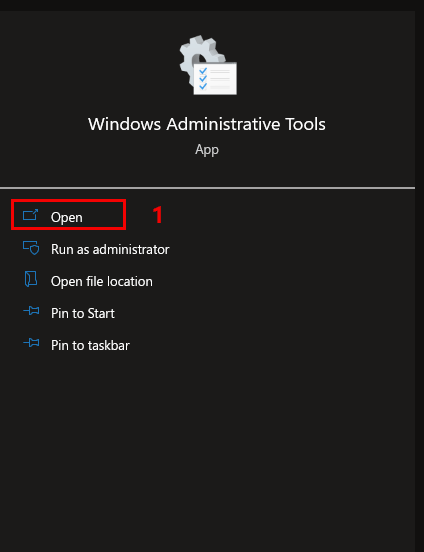Click the pin icon next to Pin to Start

tap(31, 311)
